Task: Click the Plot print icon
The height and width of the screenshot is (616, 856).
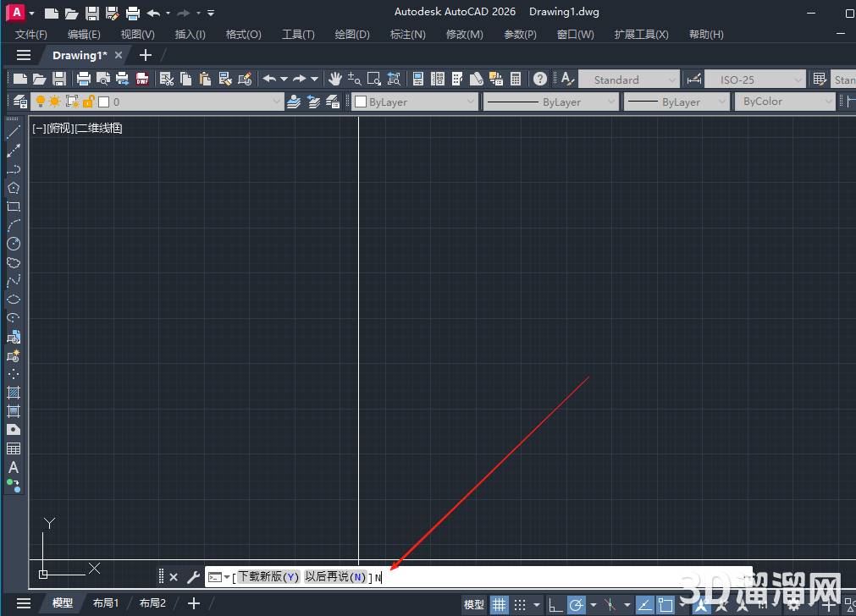Action: point(84,79)
